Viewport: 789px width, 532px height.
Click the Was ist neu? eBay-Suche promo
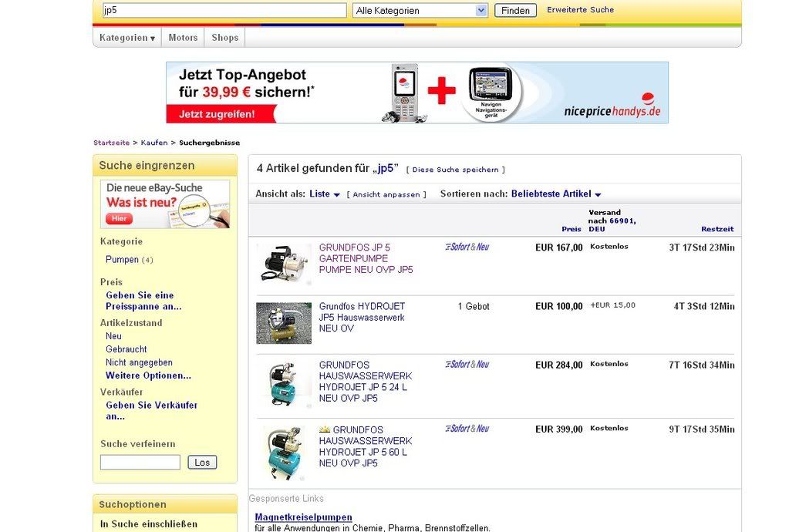tap(165, 204)
